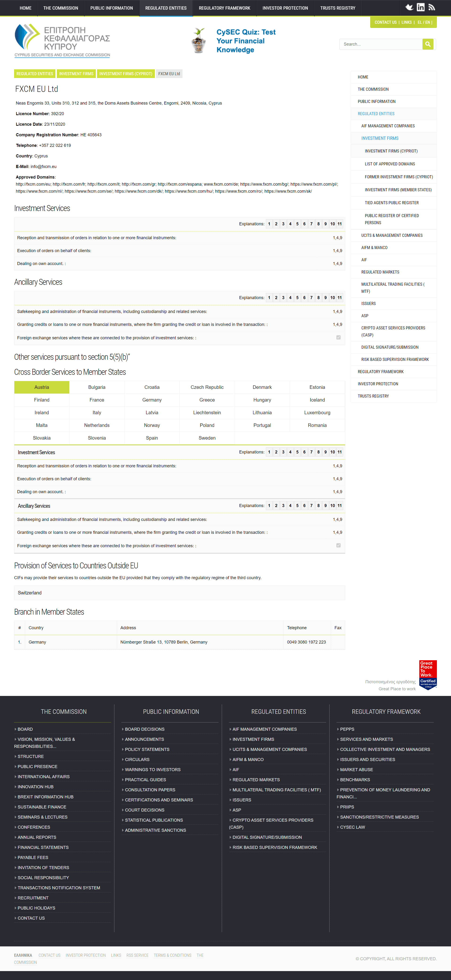Select the Malta country tab
Image resolution: width=451 pixels, height=980 pixels.
pyautogui.click(x=42, y=425)
